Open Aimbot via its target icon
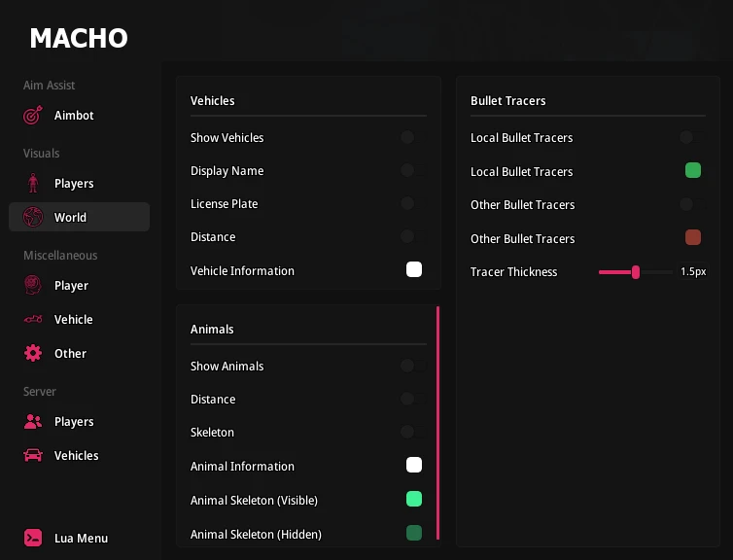 33,115
